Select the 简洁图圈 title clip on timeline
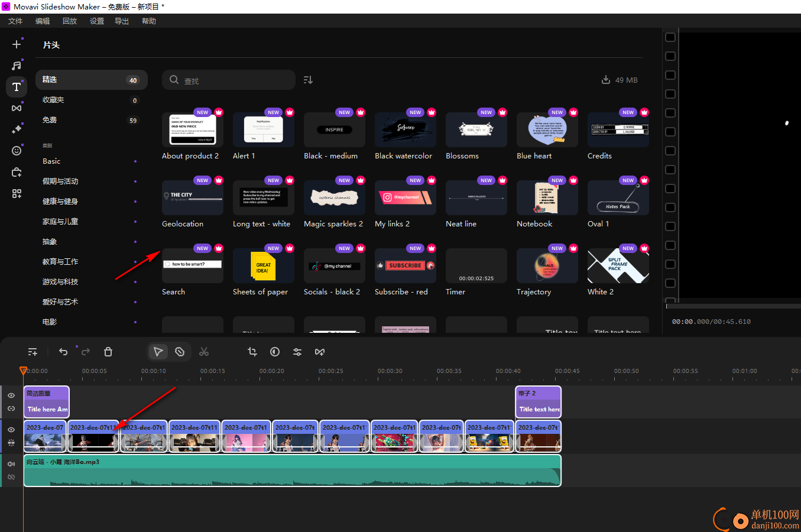The width and height of the screenshot is (801, 532). (47, 402)
